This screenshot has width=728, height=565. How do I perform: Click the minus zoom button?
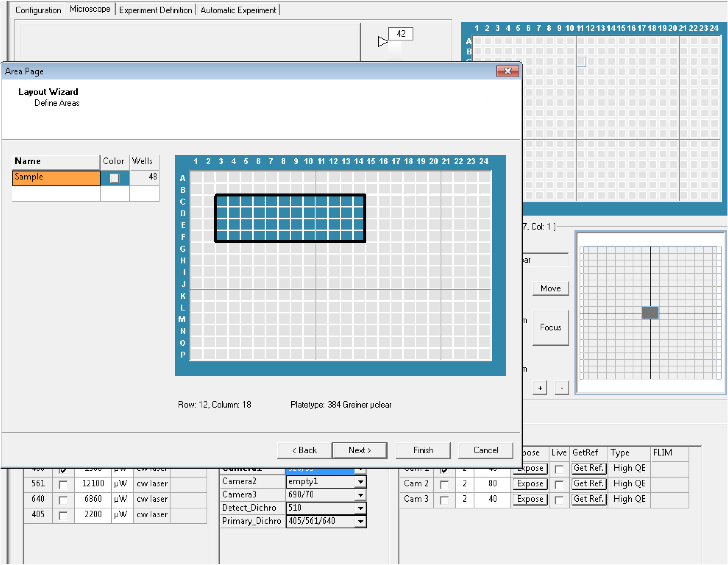click(x=562, y=388)
